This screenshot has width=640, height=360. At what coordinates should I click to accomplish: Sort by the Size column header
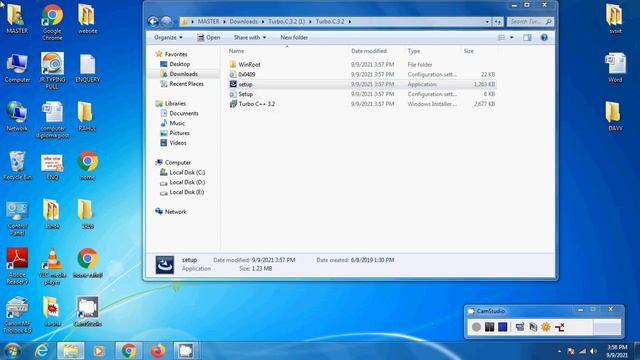coord(469,51)
